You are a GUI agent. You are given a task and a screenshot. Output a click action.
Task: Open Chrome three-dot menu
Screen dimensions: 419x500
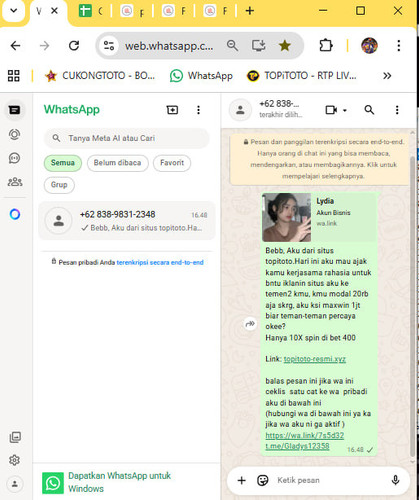click(399, 46)
